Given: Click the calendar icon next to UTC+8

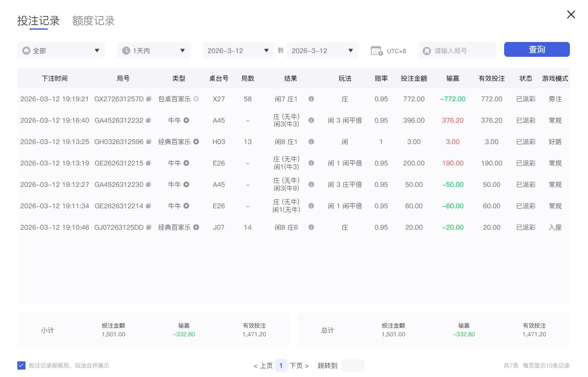Looking at the screenshot, I should pyautogui.click(x=377, y=51).
